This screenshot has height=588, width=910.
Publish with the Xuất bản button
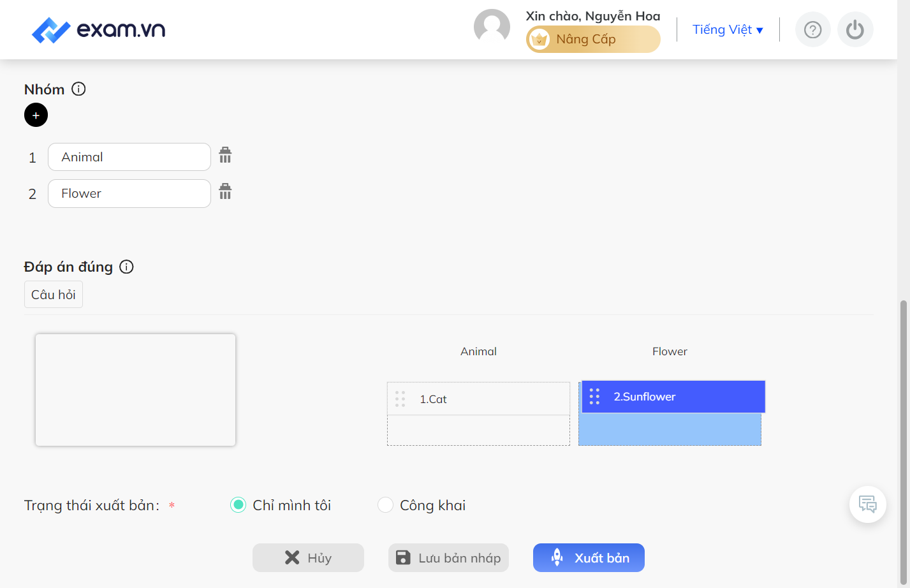point(589,557)
